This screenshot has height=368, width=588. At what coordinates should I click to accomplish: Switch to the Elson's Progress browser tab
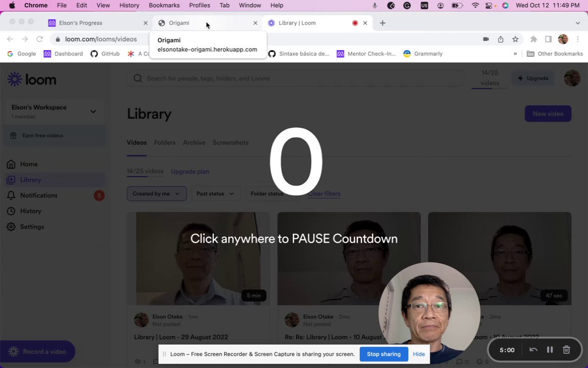[x=97, y=23]
